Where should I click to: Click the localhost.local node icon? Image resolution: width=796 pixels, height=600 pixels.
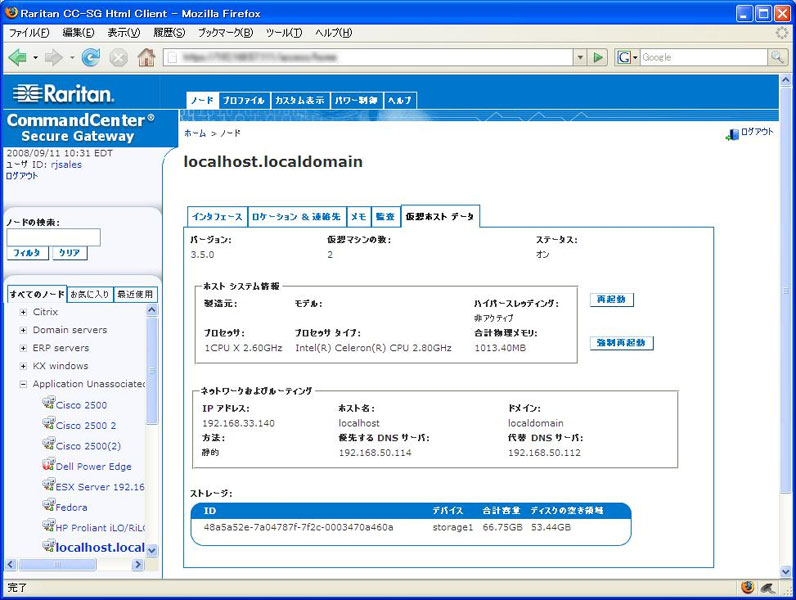pyautogui.click(x=48, y=546)
